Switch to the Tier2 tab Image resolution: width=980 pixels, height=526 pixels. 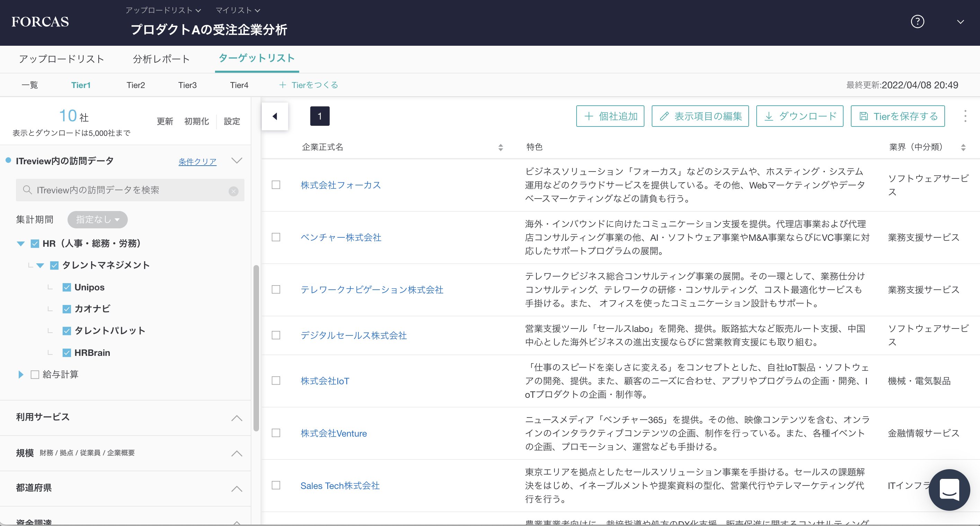click(x=135, y=85)
